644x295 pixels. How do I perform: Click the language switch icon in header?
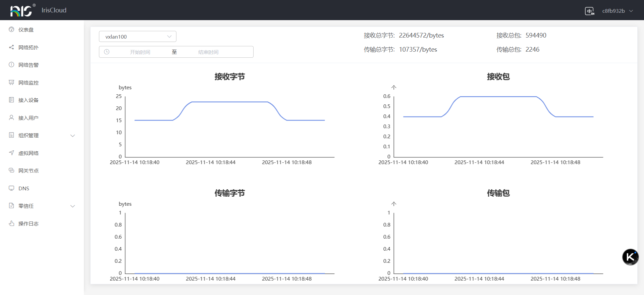(x=589, y=11)
